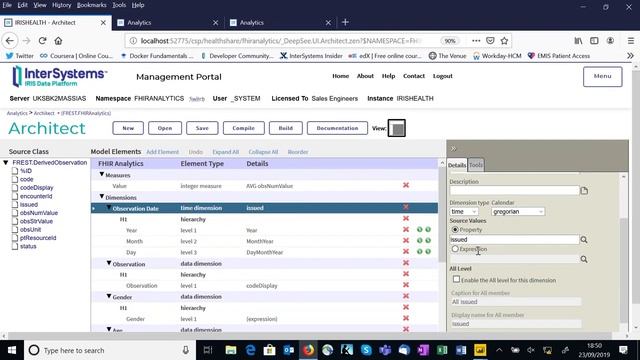Collapse the Observation data dimension
The image size is (640, 360).
109,263
